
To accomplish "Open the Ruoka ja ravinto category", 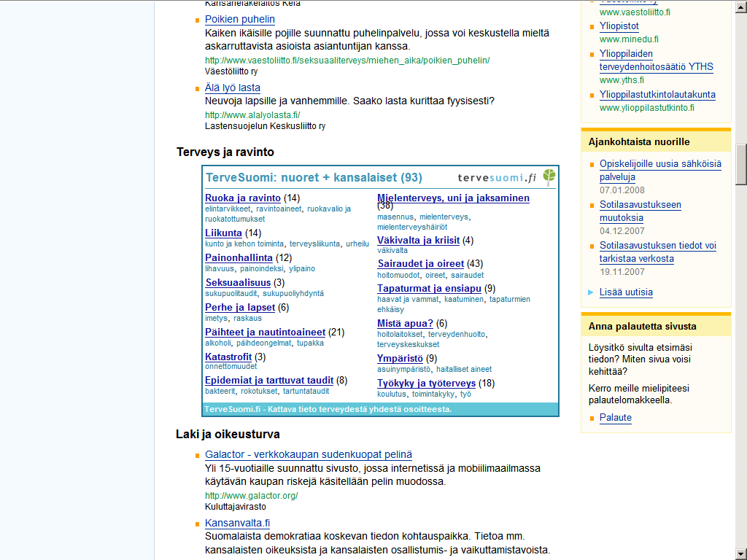I will pos(243,198).
